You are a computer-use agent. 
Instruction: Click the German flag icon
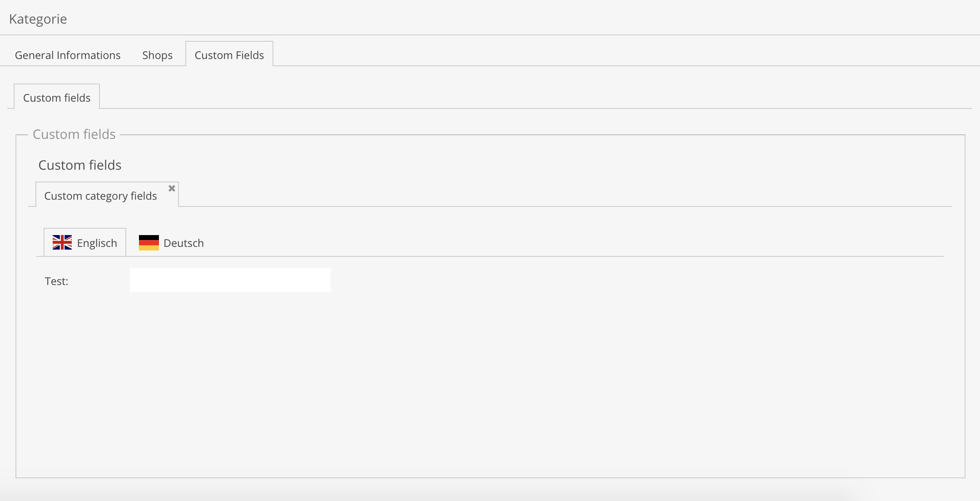148,243
